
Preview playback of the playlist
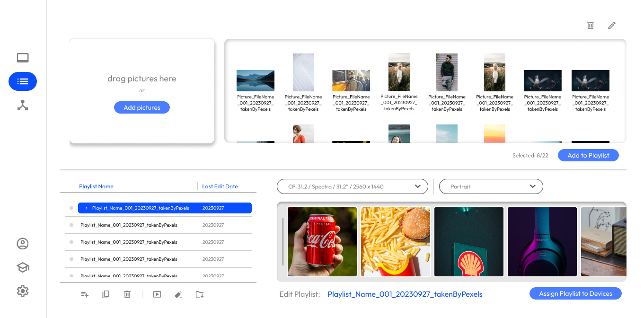pyautogui.click(x=157, y=294)
